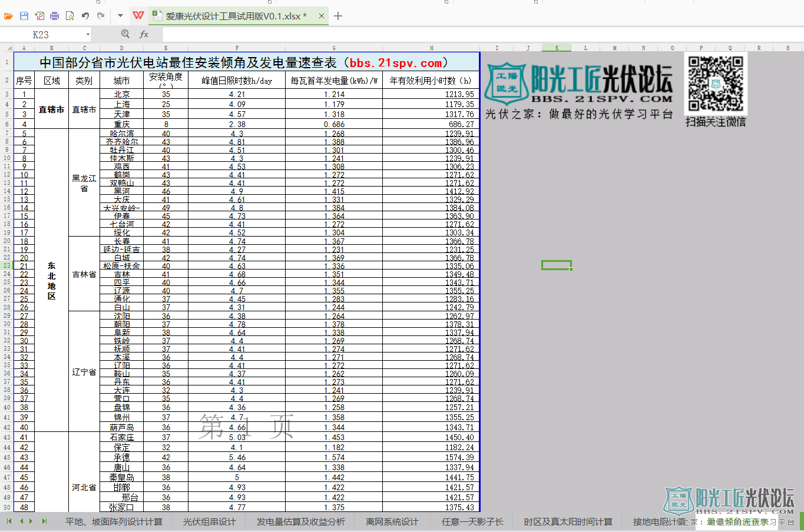Click the 0.686 value for 重庆
The image size is (804, 532).
pyautogui.click(x=334, y=124)
